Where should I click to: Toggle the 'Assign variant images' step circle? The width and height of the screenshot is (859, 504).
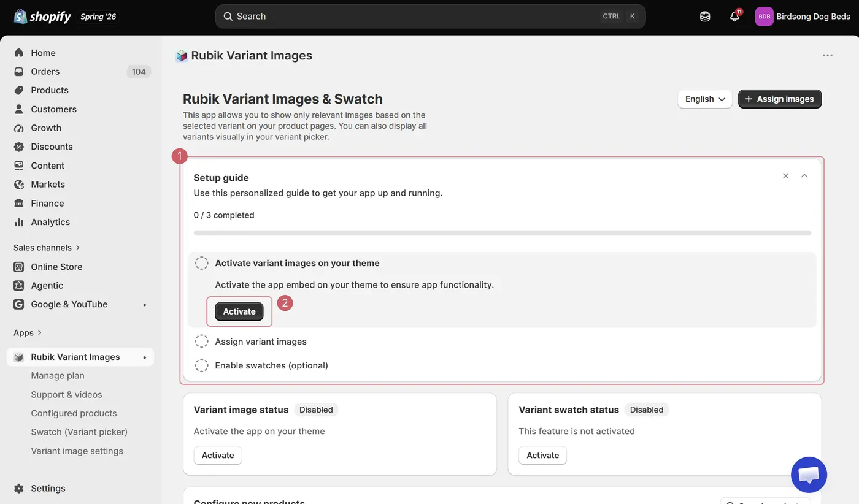click(x=201, y=342)
